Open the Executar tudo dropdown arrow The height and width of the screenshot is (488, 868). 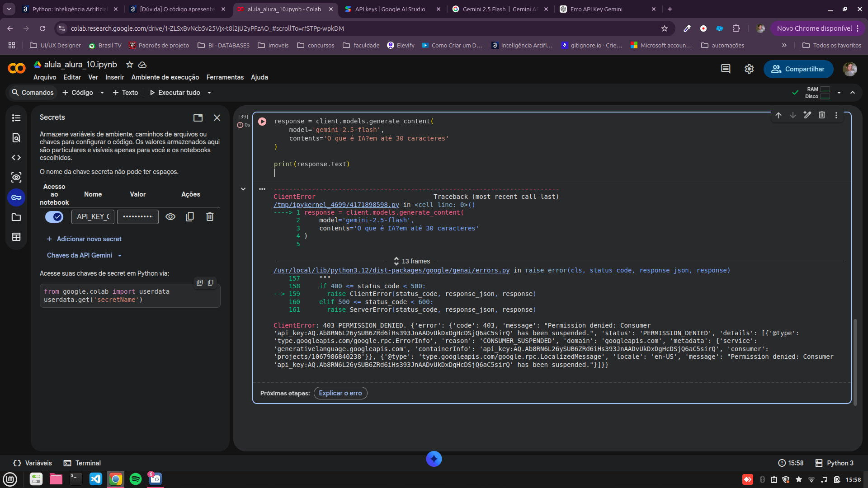coord(209,93)
